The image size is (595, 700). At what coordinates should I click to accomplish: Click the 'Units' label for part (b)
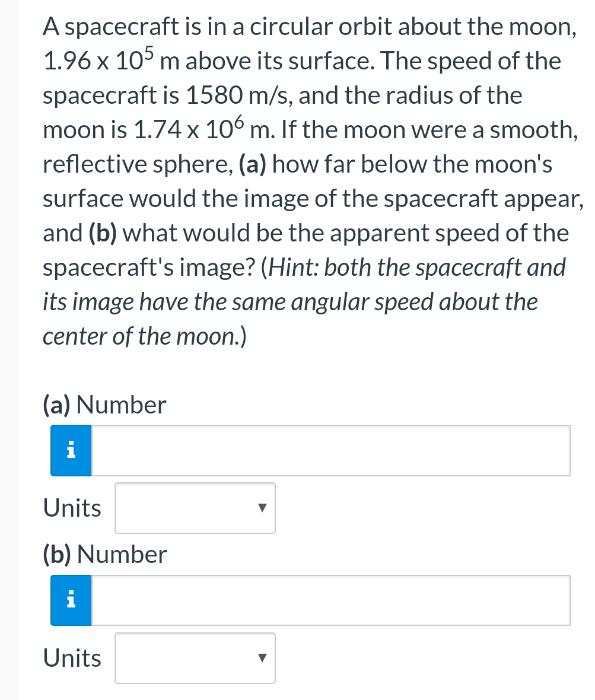[x=72, y=658]
